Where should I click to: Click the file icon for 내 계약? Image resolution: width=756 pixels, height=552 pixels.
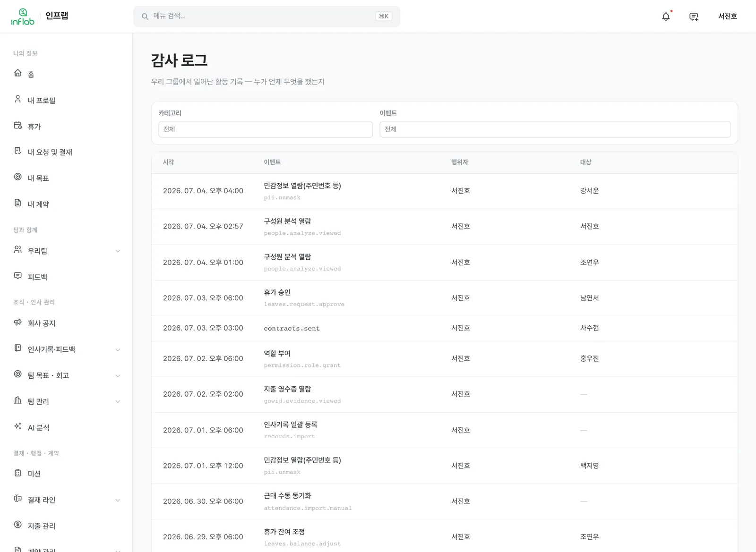(x=18, y=203)
